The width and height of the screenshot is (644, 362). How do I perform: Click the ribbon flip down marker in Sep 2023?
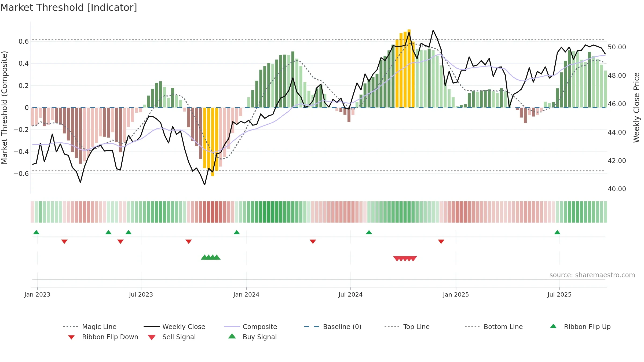[x=189, y=242]
